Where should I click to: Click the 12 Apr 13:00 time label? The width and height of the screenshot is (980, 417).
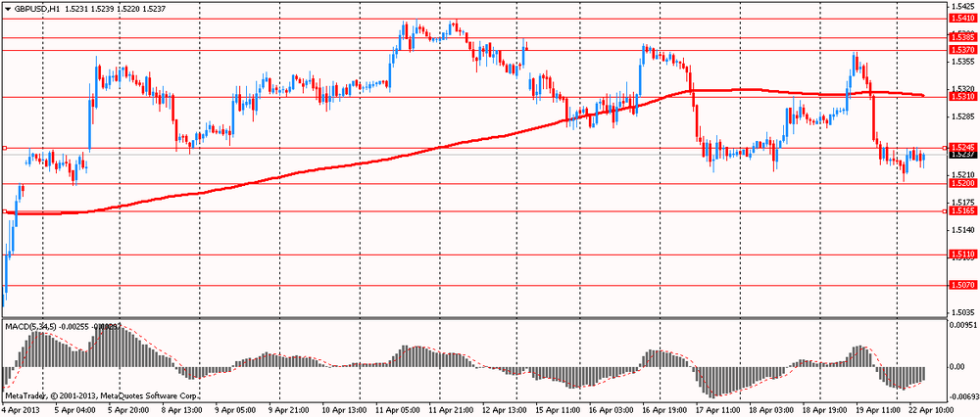point(505,411)
